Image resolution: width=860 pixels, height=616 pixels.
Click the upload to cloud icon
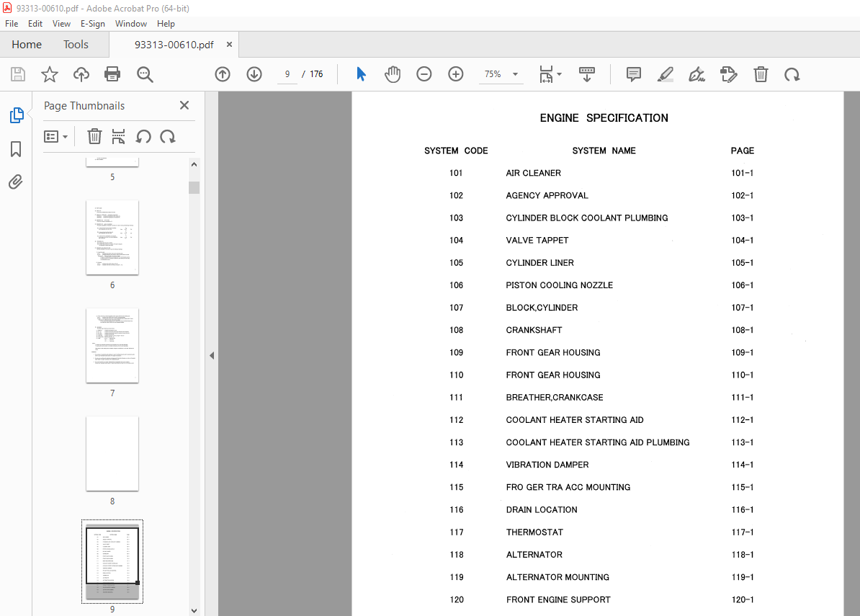81,74
